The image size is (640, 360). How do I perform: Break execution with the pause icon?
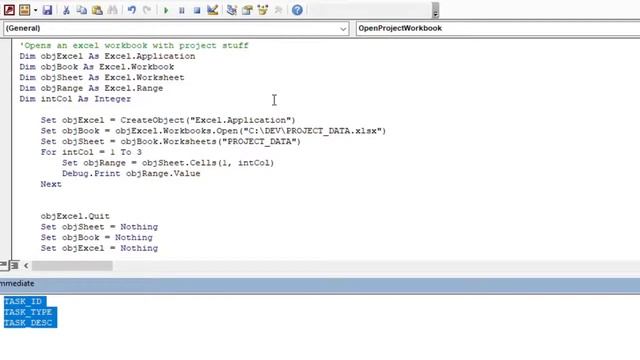pos(182,10)
